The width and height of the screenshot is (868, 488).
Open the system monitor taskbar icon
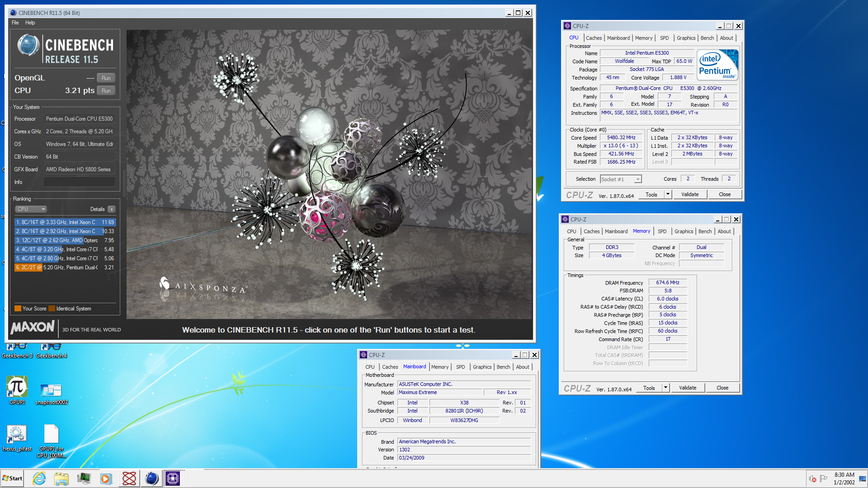pos(84,478)
